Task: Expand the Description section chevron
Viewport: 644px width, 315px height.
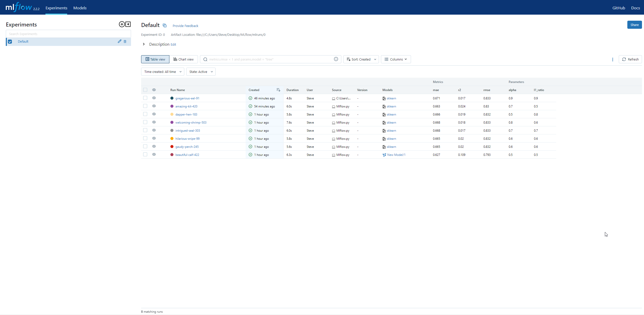Action: pos(144,44)
